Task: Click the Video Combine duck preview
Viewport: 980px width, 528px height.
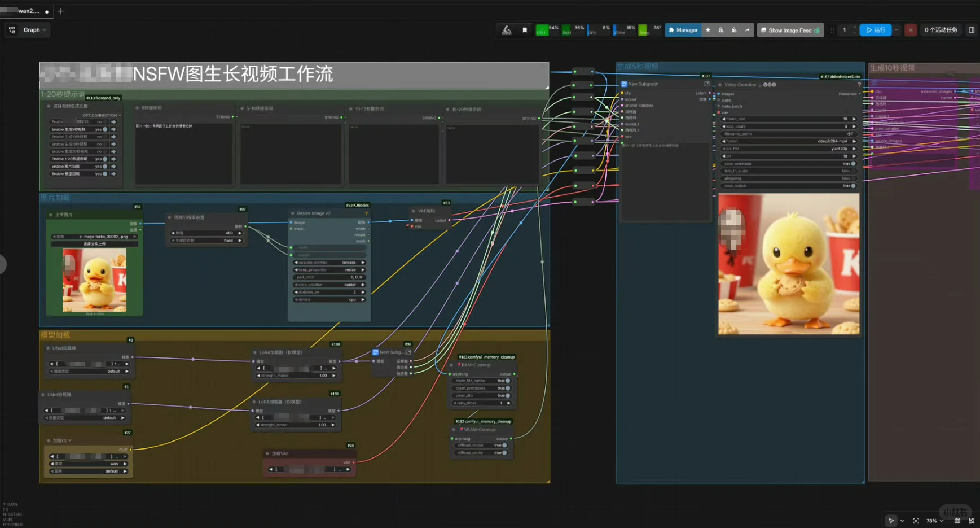Action: (789, 264)
